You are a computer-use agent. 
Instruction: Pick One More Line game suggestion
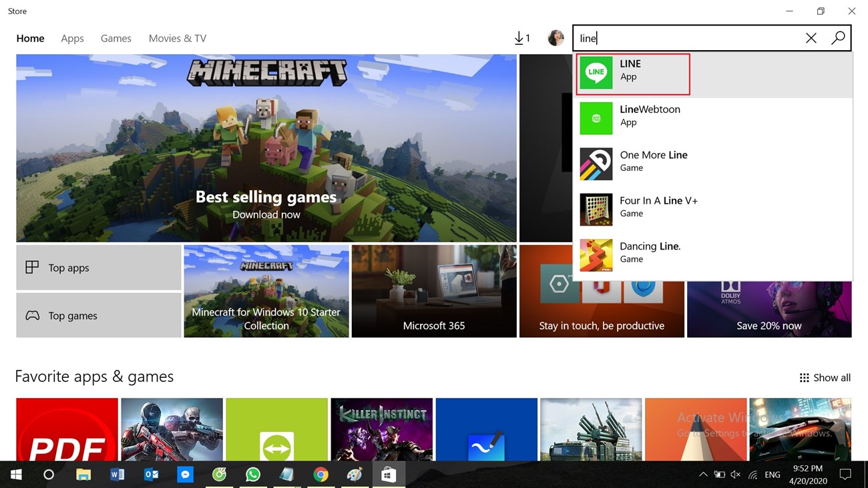click(713, 164)
